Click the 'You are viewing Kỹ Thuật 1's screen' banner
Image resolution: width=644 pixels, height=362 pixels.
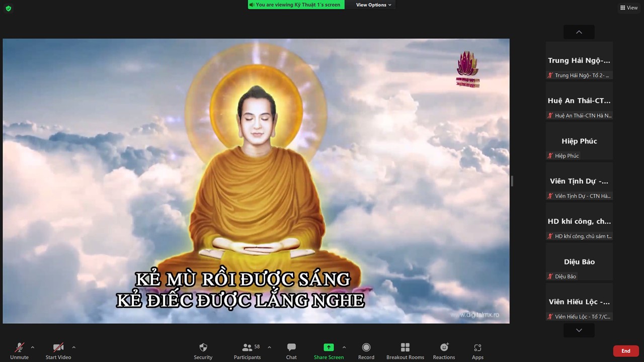(296, 5)
